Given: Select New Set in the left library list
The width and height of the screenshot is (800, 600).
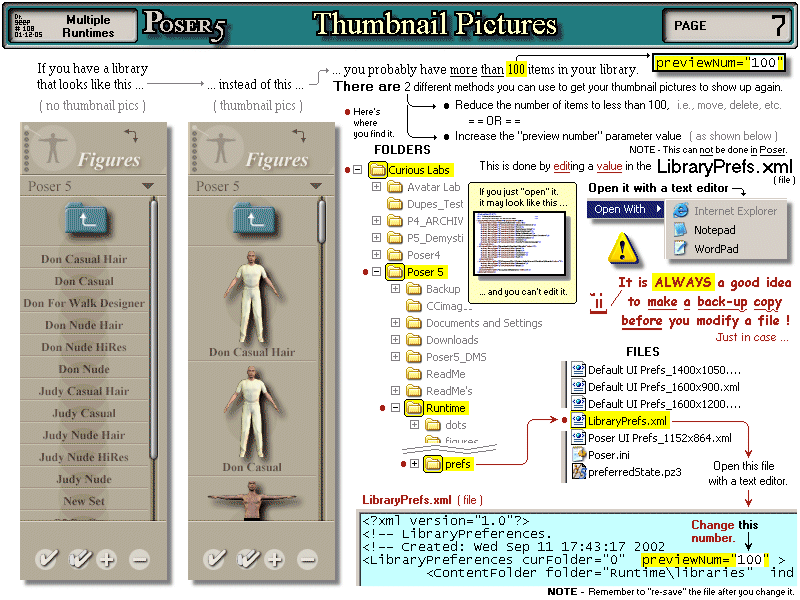Looking at the screenshot, I should click(84, 501).
